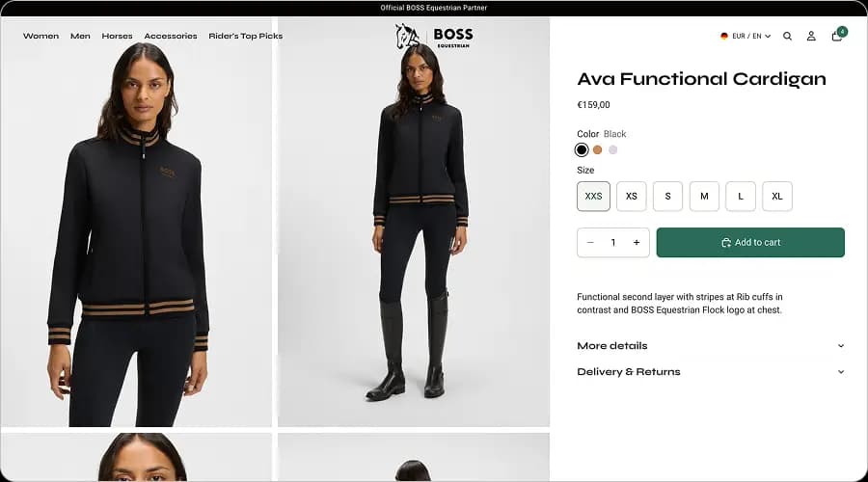Open the search icon in header
Viewport: 868px width, 482px height.
click(787, 37)
